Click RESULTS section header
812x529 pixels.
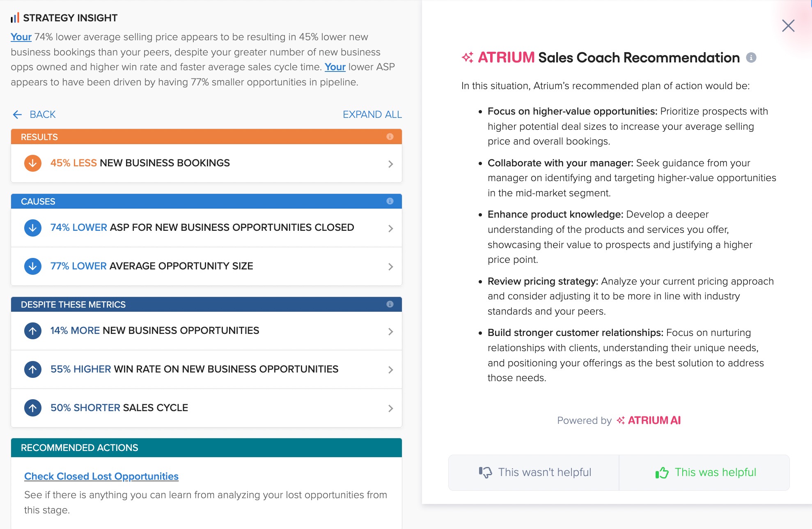(206, 137)
